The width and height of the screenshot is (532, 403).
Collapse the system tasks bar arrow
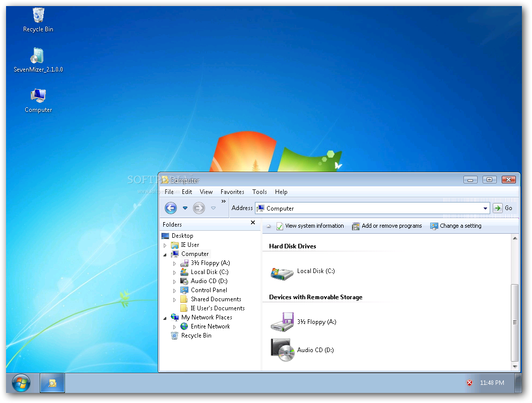(269, 226)
